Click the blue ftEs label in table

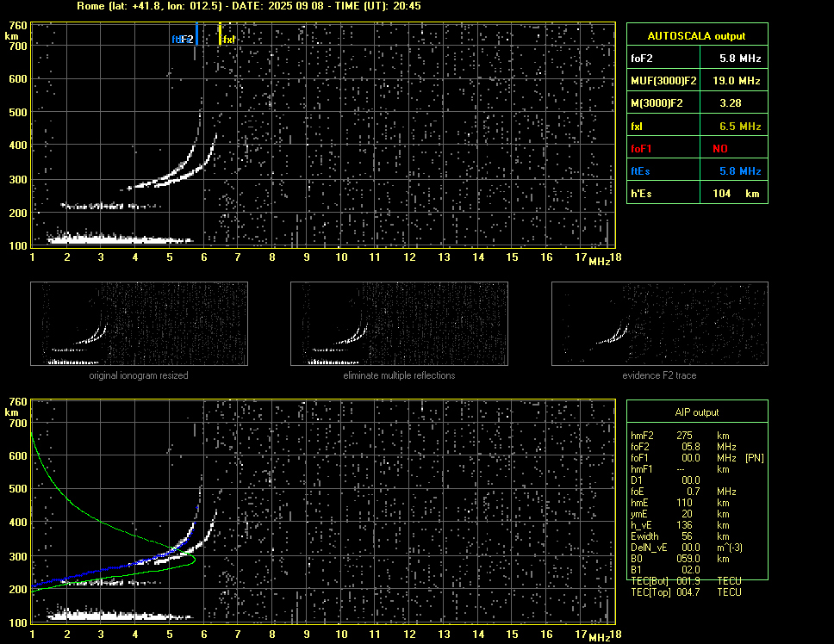tap(640, 171)
